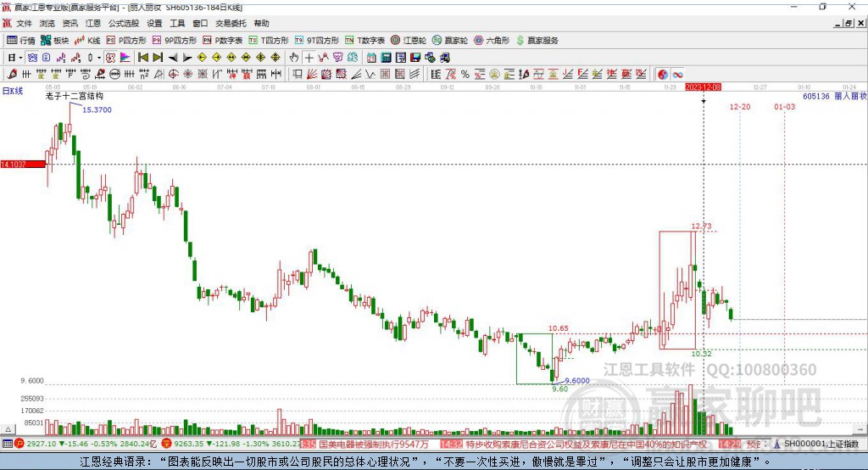
Task: Click the highlighted date 2023-12-08
Action: click(703, 87)
